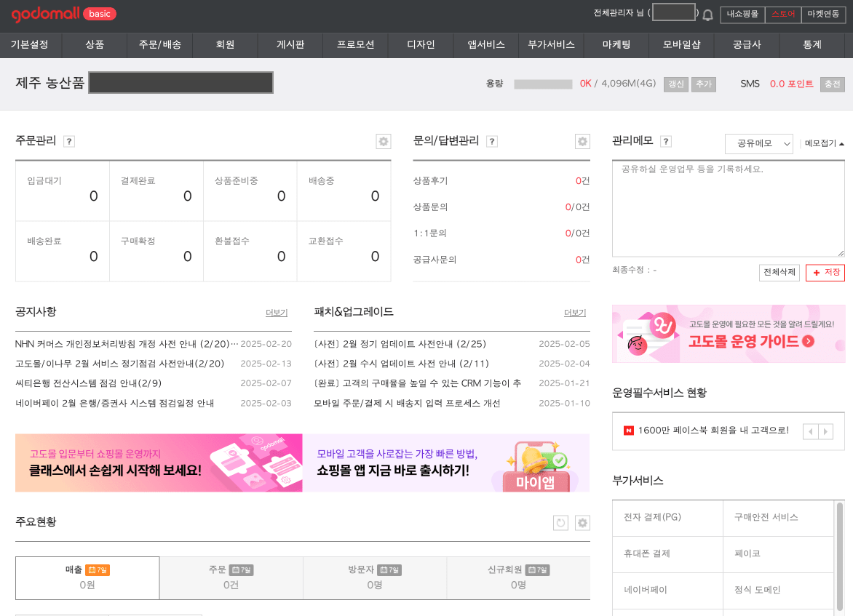Click help icon next to 문의/답변관리

click(492, 141)
